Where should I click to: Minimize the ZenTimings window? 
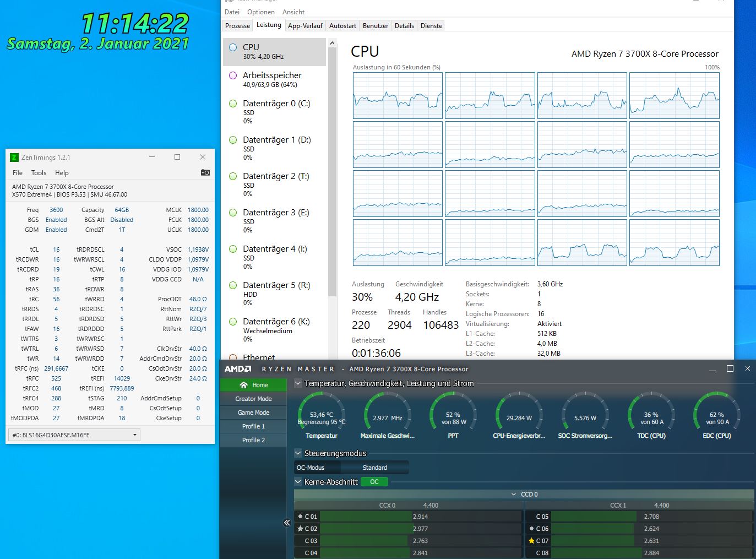[x=152, y=157]
